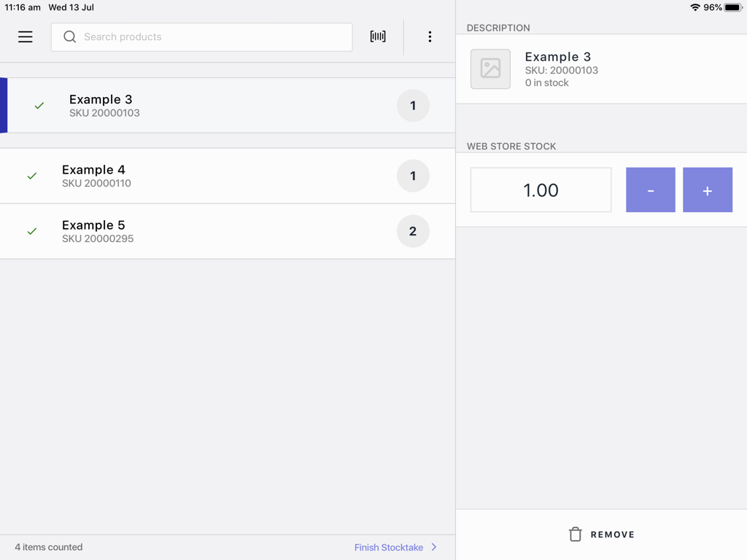Viewport: 747px width, 560px height.
Task: Click the green checkmark next to Example 5
Action: coord(31,231)
